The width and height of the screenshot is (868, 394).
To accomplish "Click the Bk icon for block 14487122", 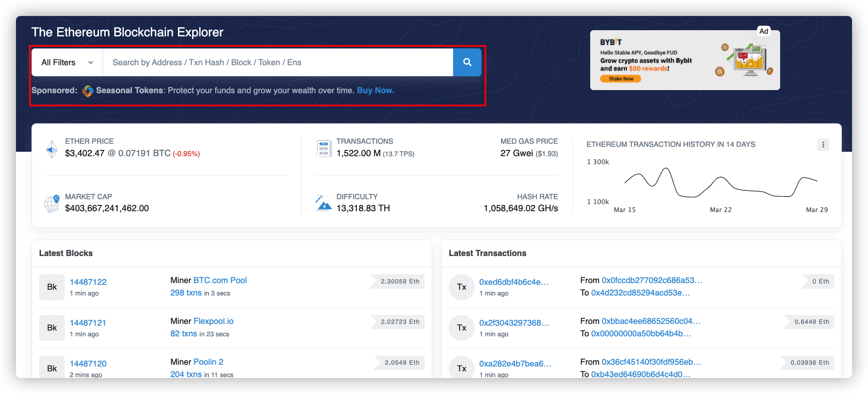I will [x=52, y=287].
